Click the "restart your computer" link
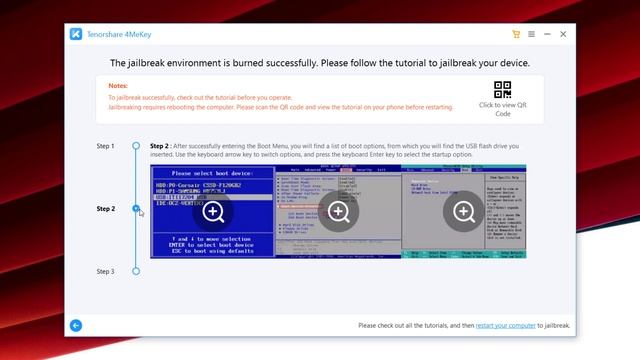Image resolution: width=640 pixels, height=360 pixels. pyautogui.click(x=505, y=325)
